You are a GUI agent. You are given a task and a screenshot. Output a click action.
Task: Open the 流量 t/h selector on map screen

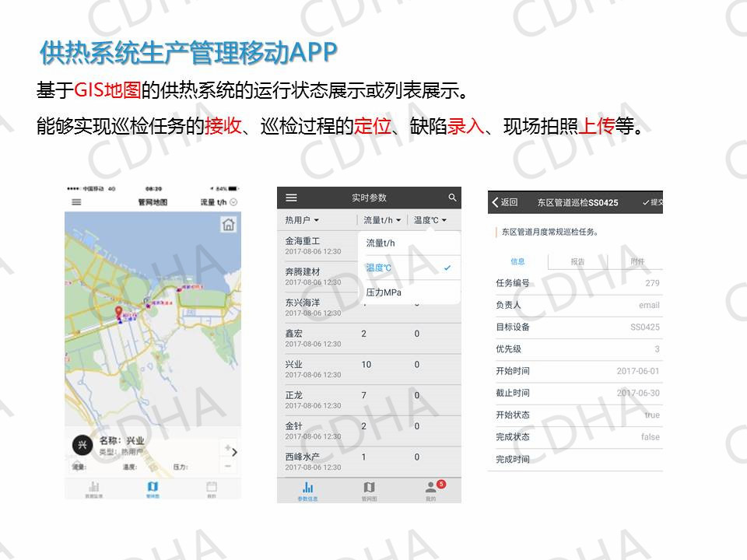tap(219, 202)
